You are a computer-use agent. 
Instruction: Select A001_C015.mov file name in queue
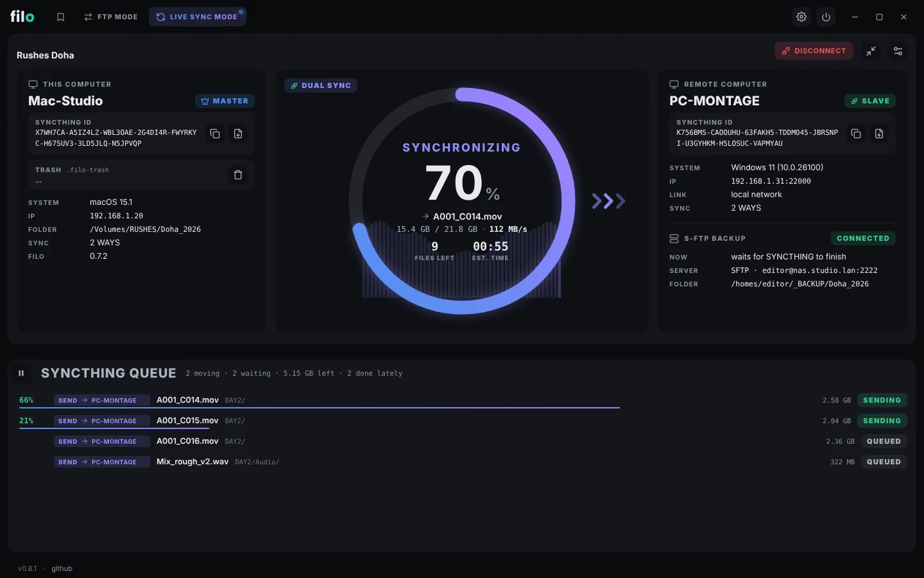187,421
